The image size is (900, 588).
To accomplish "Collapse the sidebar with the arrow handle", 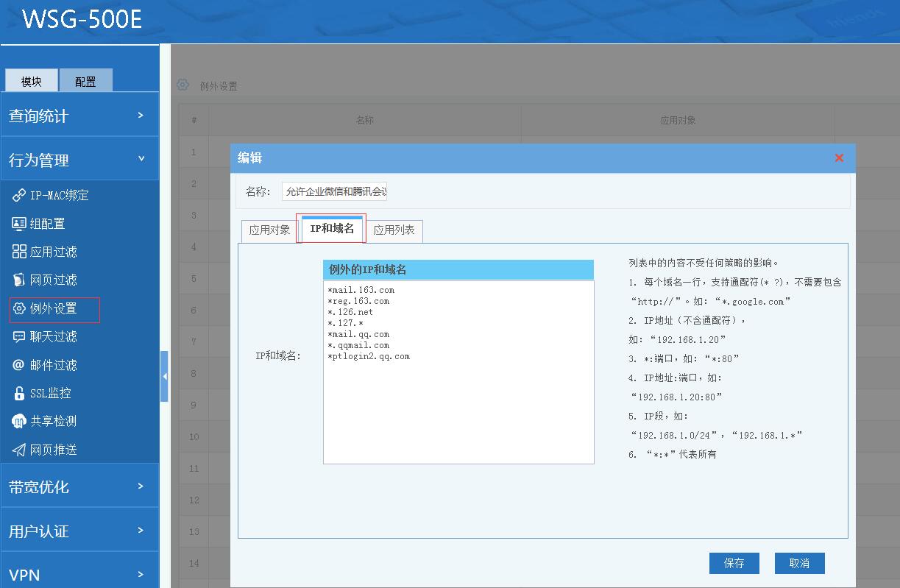I will pyautogui.click(x=165, y=376).
